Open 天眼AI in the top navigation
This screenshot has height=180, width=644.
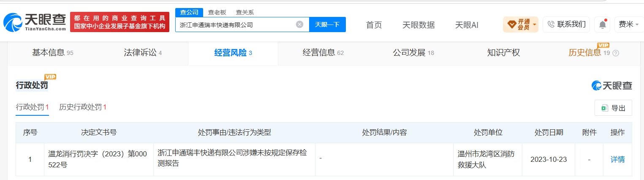(467, 25)
